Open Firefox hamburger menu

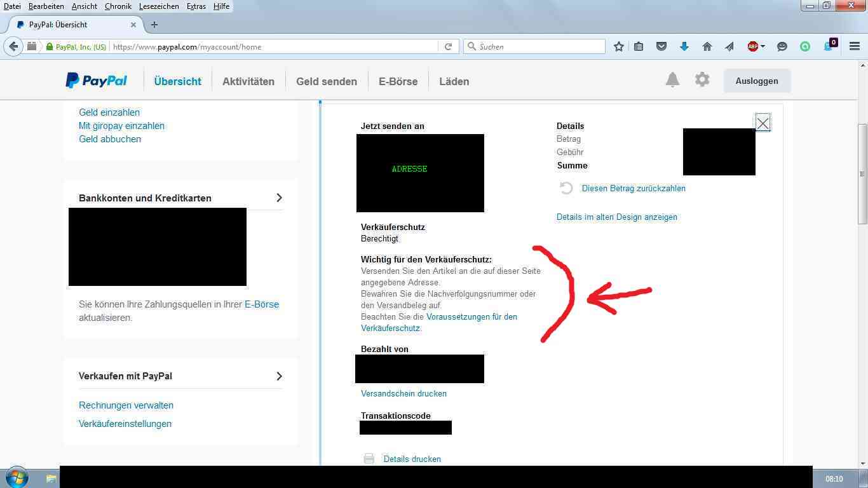pos(855,46)
